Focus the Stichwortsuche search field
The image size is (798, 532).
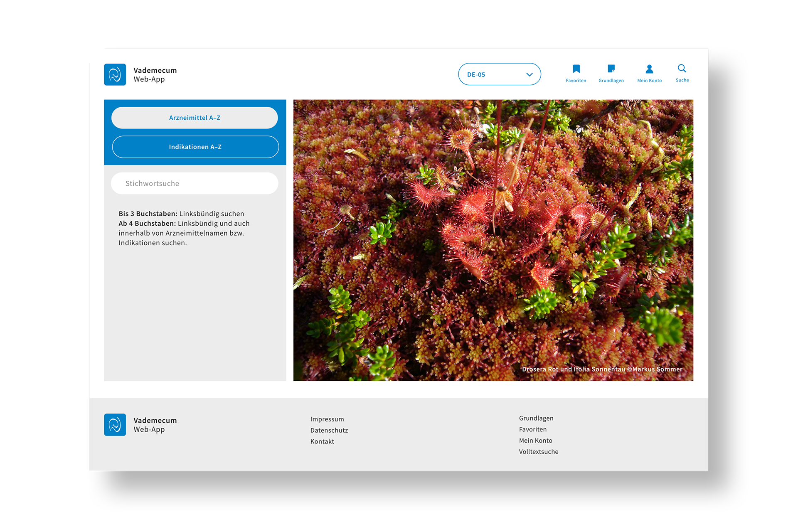click(195, 184)
